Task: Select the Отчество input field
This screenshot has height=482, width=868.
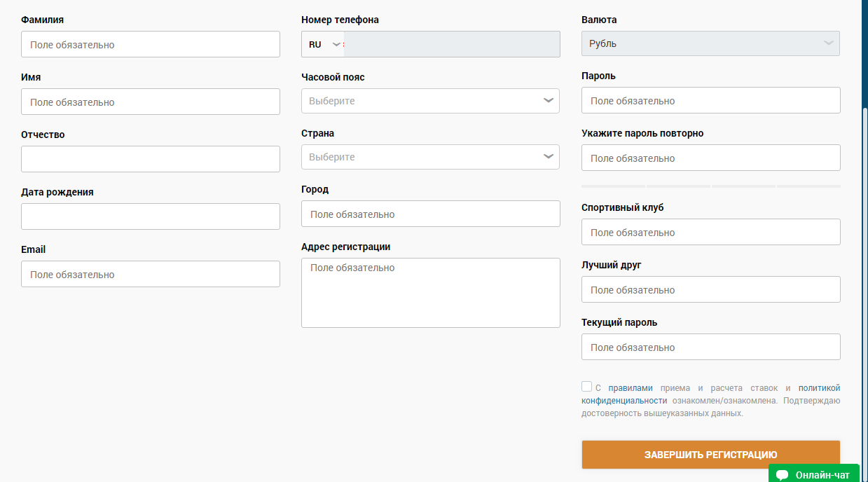Action: coord(151,159)
